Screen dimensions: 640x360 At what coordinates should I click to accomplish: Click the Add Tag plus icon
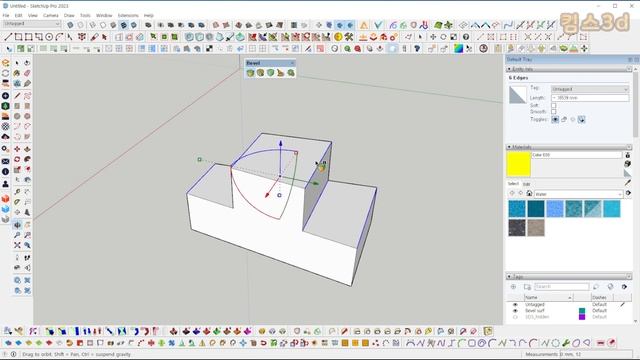[513, 287]
